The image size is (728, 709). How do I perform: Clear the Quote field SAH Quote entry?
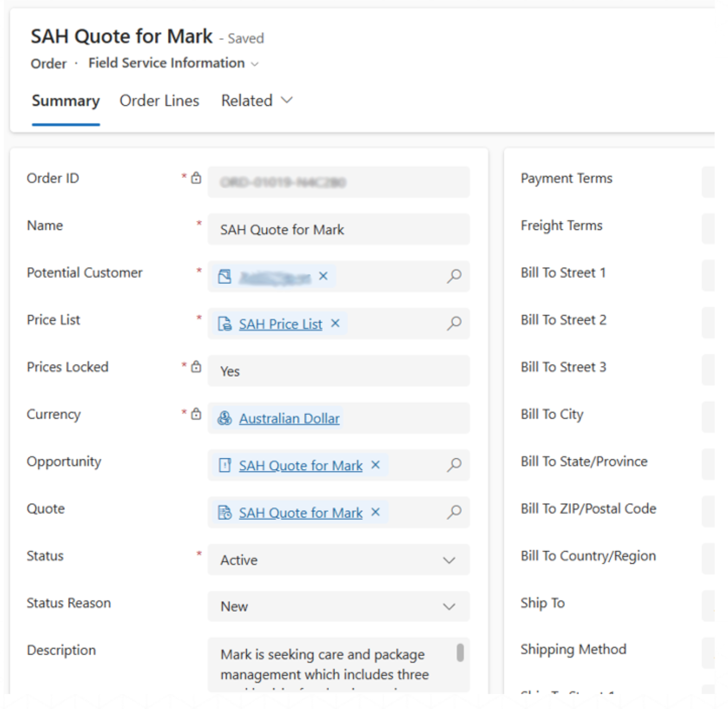[x=376, y=512]
